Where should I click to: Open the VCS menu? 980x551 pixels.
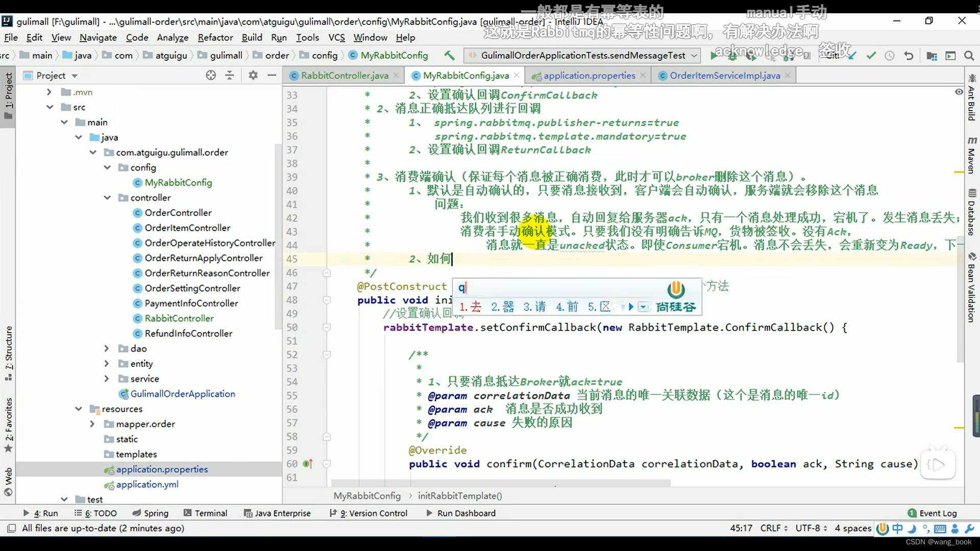[x=336, y=37]
